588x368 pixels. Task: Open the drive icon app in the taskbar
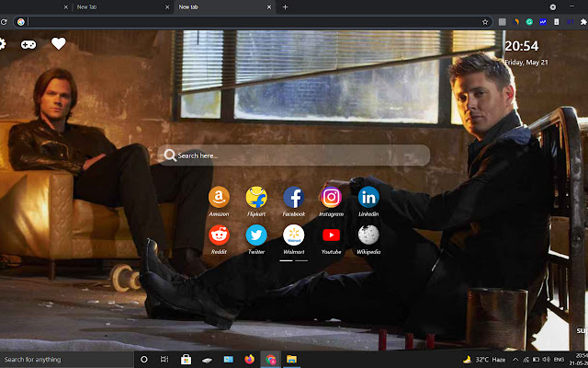[207, 360]
